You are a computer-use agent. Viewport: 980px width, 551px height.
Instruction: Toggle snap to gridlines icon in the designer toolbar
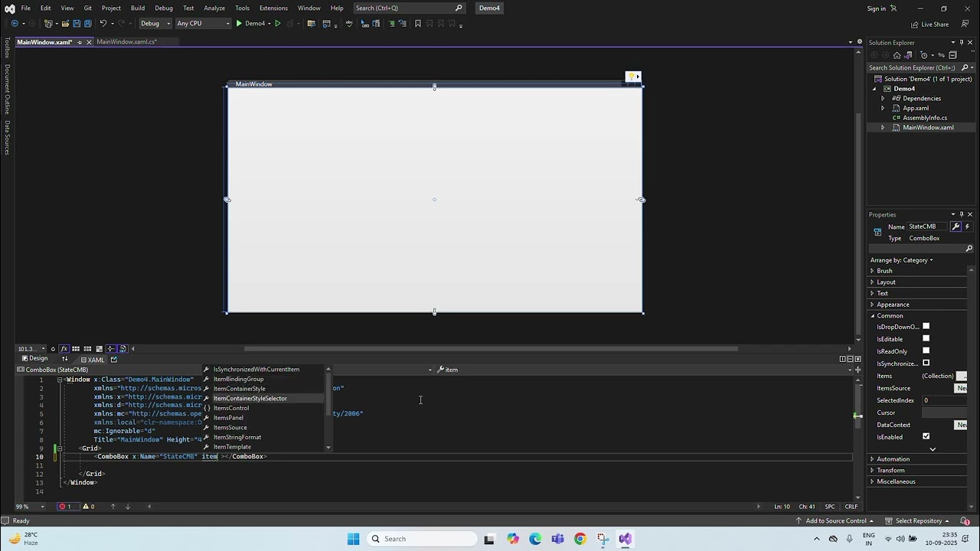click(x=87, y=349)
